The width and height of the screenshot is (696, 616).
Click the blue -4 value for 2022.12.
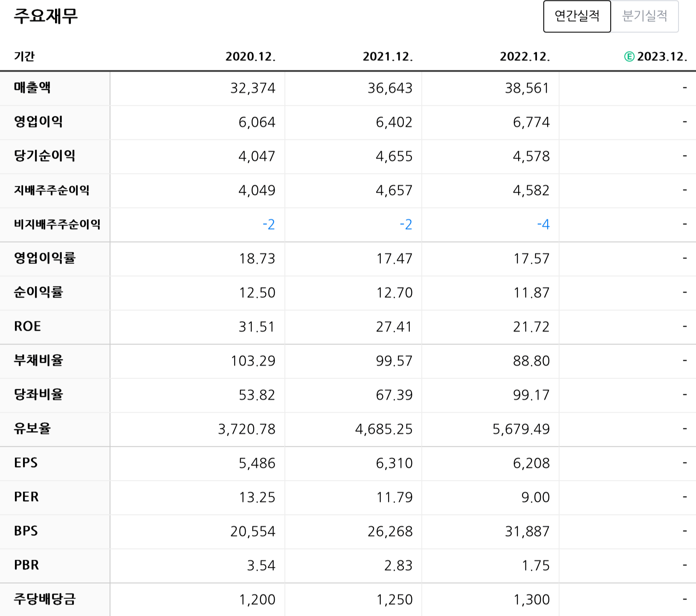point(543,225)
